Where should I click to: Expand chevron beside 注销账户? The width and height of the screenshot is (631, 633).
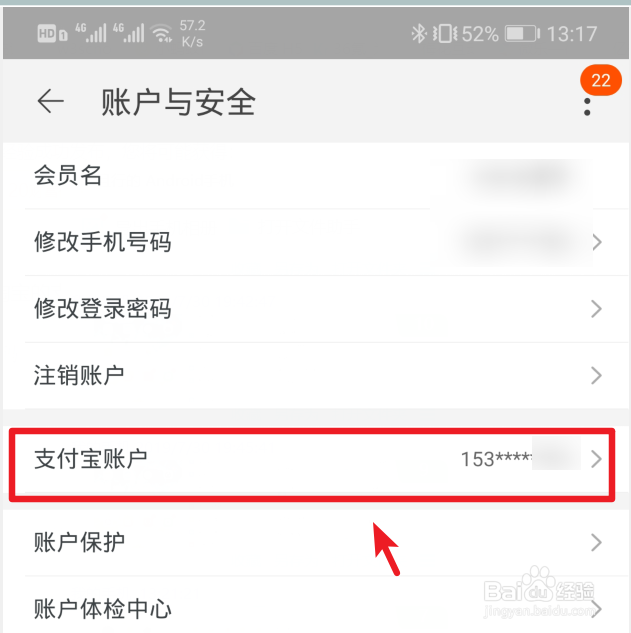[x=597, y=375]
